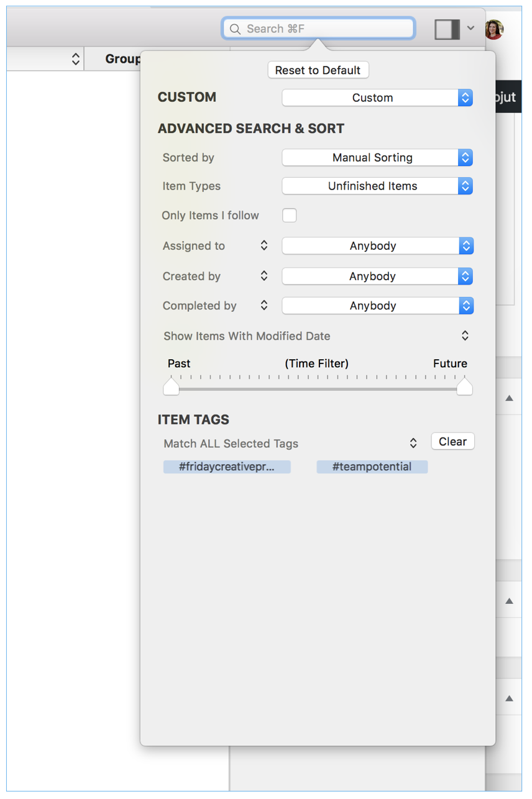Open the Assigned to Anybody dropdown
Screen dimensions: 532x799
pos(377,246)
